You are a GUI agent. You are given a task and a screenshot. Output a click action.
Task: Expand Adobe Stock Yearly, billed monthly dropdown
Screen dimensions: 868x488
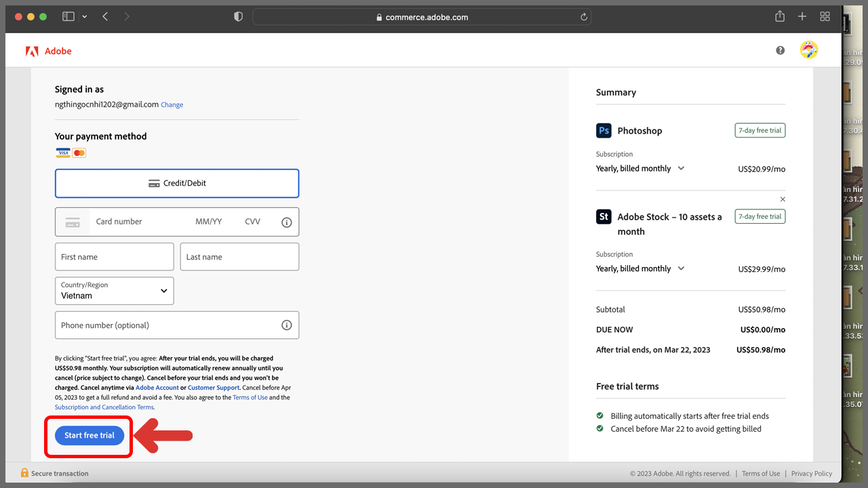640,268
